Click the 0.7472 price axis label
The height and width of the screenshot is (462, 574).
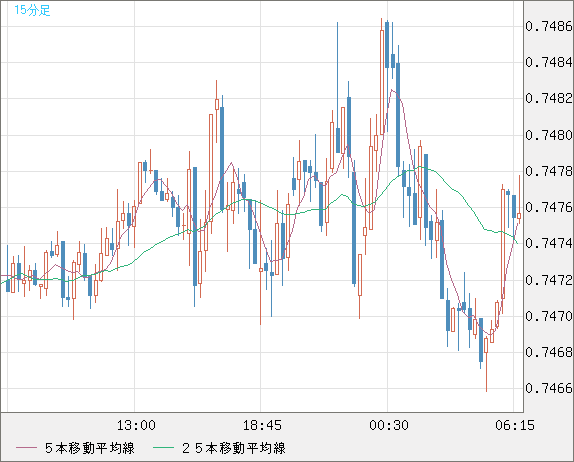(x=549, y=280)
